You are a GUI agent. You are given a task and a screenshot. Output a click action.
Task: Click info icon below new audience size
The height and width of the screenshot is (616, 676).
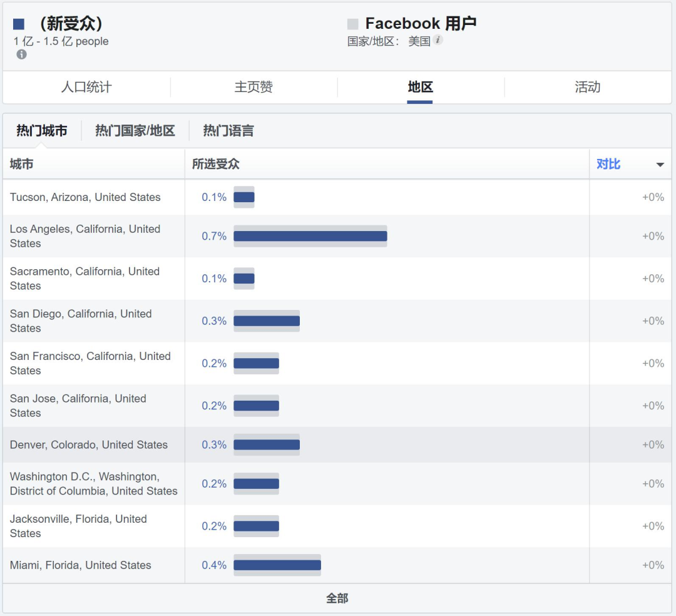[22, 54]
